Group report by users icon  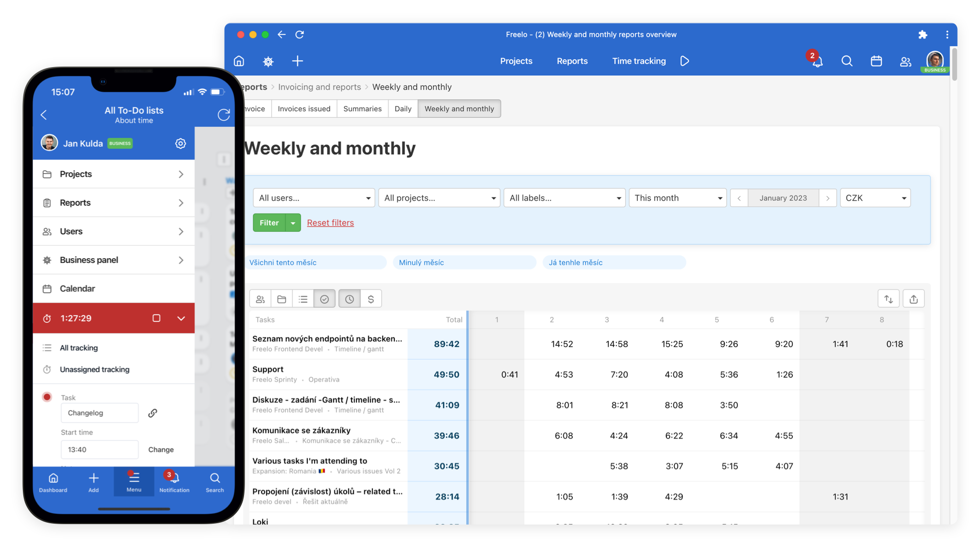260,298
